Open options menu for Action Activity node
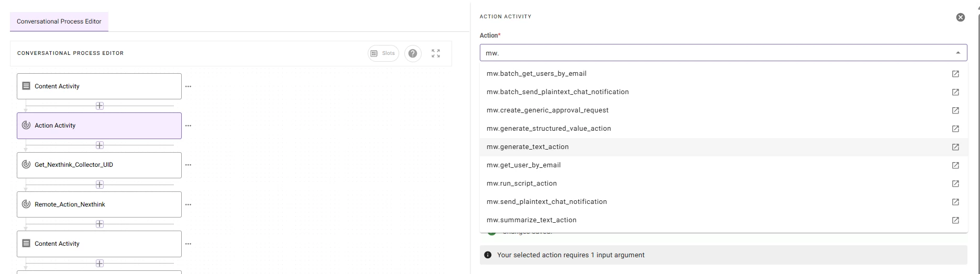This screenshot has height=274, width=980. (x=189, y=126)
